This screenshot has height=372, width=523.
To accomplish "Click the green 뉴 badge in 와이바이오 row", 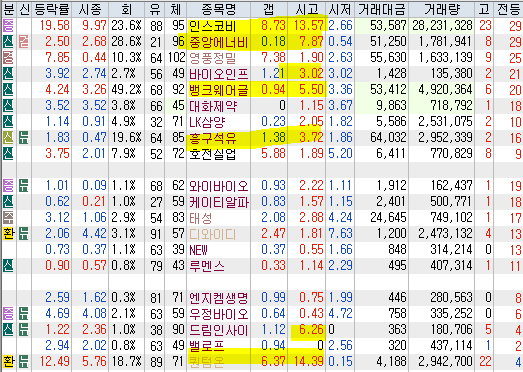I will coord(23,185).
